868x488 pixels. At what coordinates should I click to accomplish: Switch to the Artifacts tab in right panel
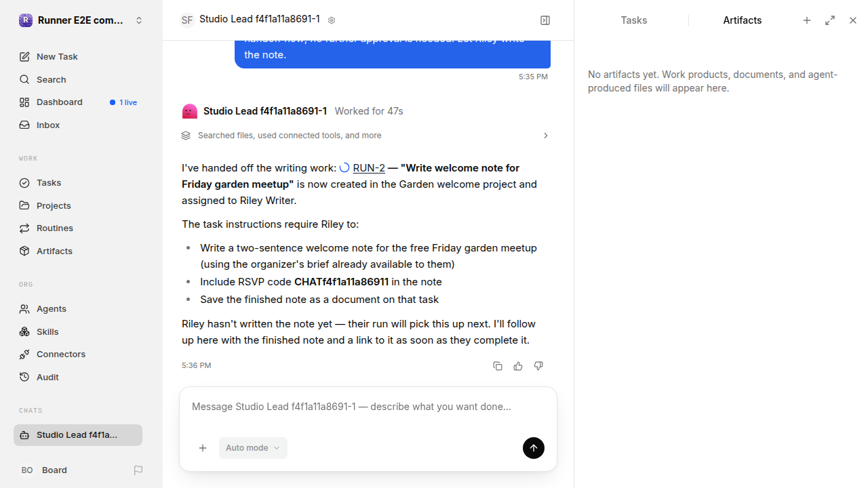pyautogui.click(x=743, y=20)
